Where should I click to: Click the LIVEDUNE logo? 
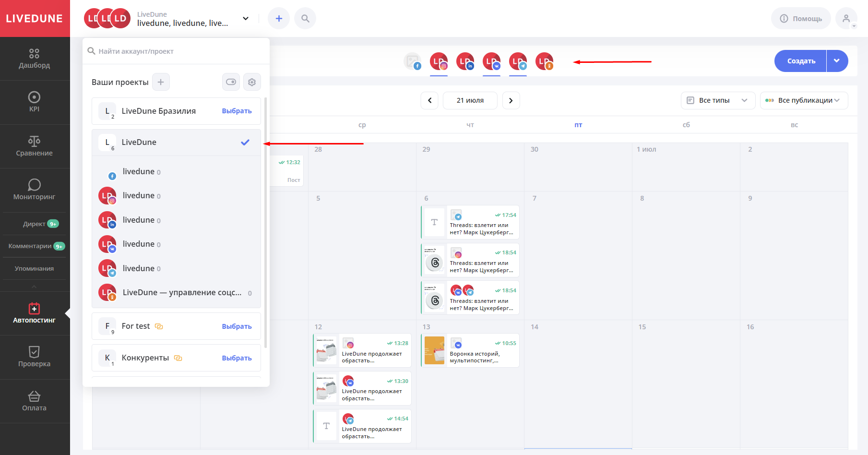[35, 19]
